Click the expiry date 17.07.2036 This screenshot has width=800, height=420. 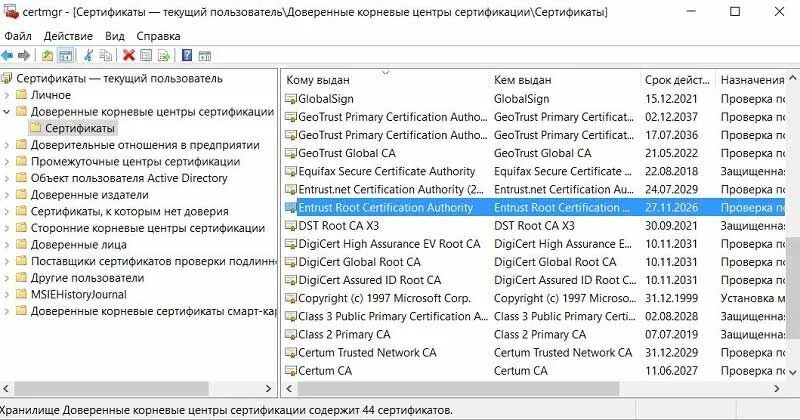(x=671, y=135)
